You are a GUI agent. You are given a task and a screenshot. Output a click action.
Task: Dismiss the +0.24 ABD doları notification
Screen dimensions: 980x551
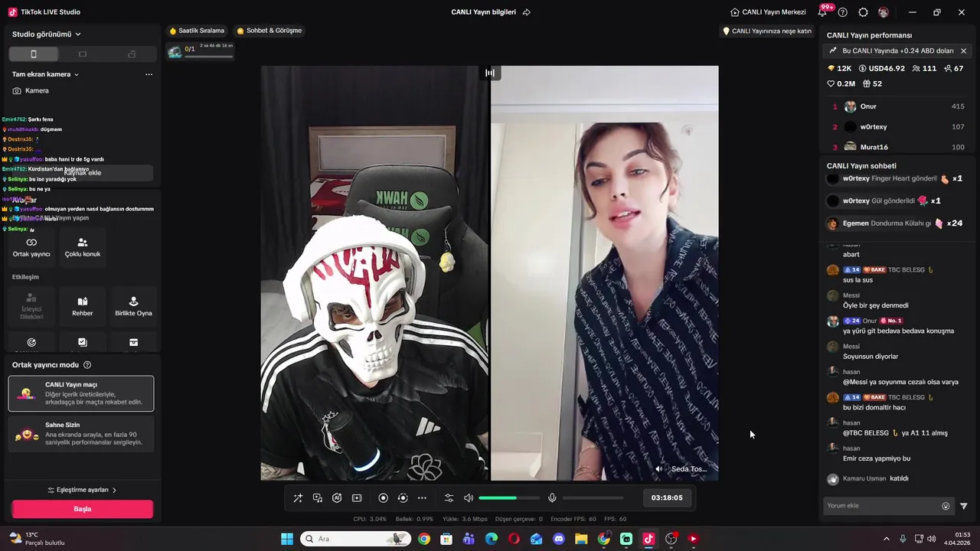(x=963, y=51)
